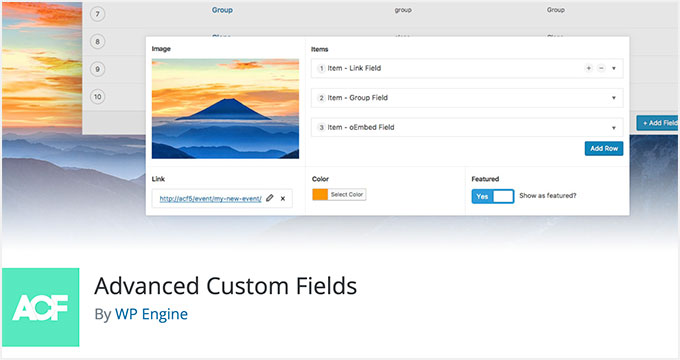Expand the Item - oEmbed Field row
680x360 pixels.
tap(614, 128)
